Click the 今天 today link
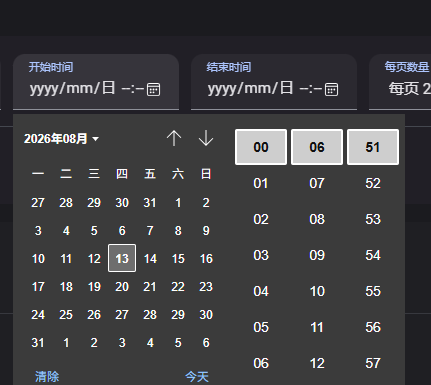 coord(197,377)
